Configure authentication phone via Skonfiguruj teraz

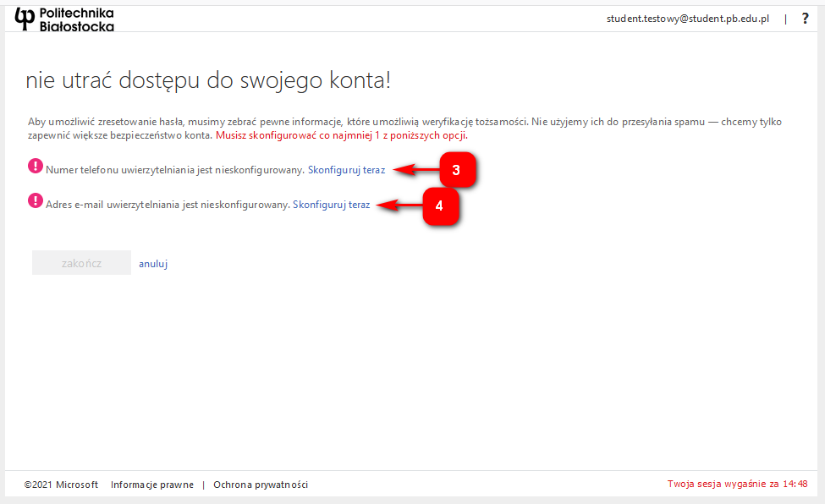346,170
